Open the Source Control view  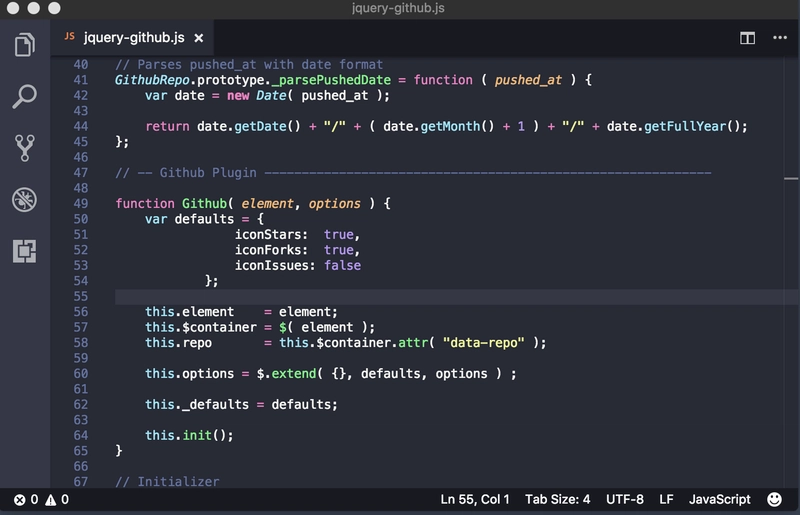tap(24, 148)
